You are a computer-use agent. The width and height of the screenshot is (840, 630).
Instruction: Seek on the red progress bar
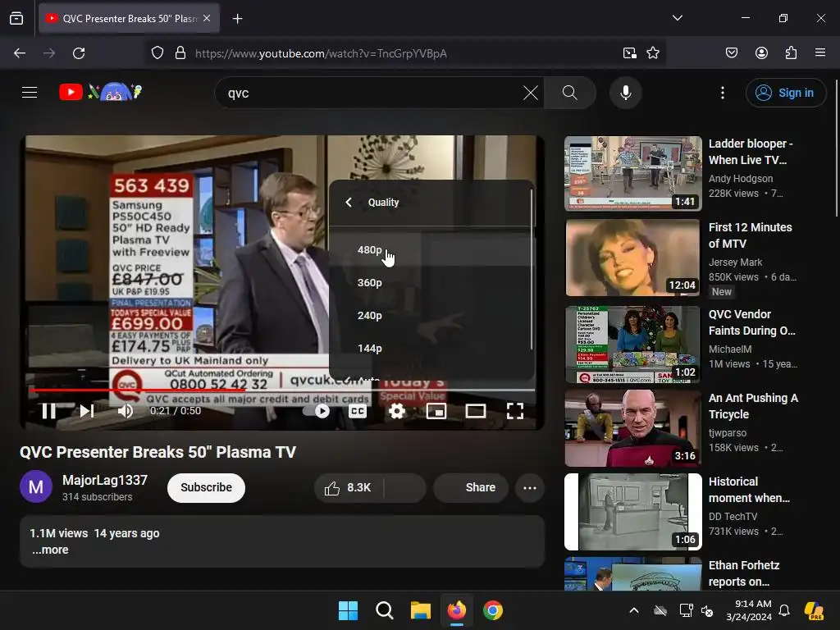point(282,390)
